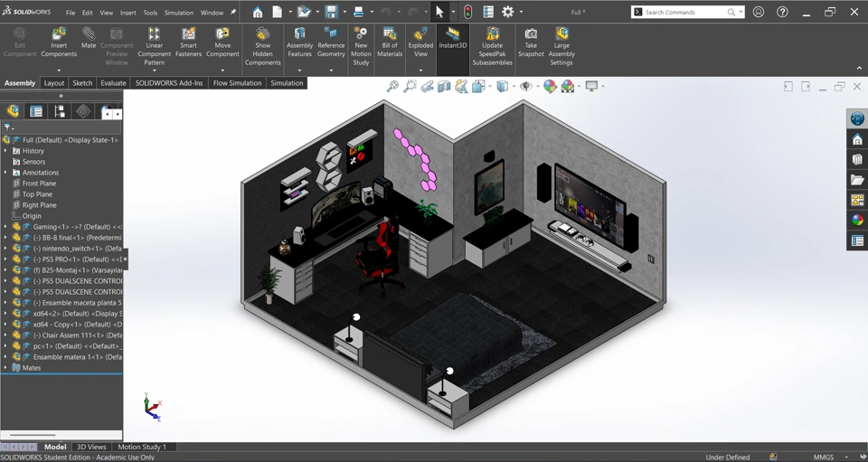The width and height of the screenshot is (868, 462).
Task: Expand the pc<1> component node
Action: (5, 345)
